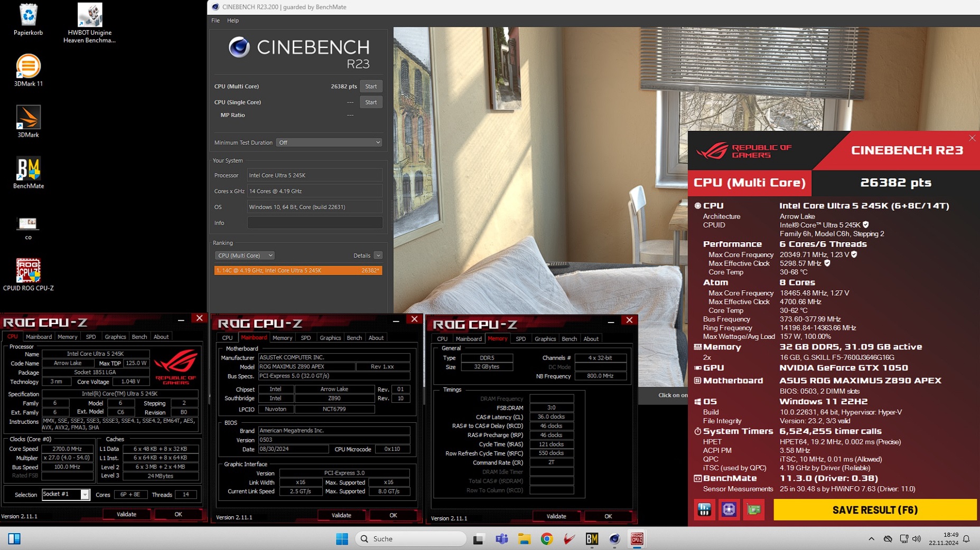Click the HWiNFO icon in BenchMate panel
The height and width of the screenshot is (550, 980).
[704, 510]
